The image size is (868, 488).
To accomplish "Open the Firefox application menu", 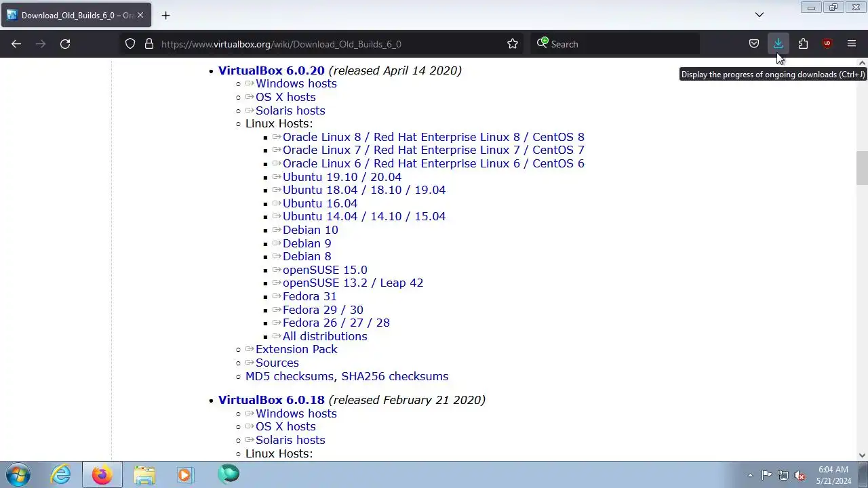I will (x=852, y=44).
